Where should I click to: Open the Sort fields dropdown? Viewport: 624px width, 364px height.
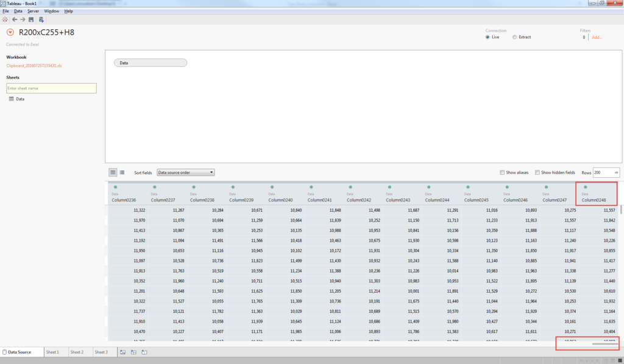pyautogui.click(x=186, y=172)
